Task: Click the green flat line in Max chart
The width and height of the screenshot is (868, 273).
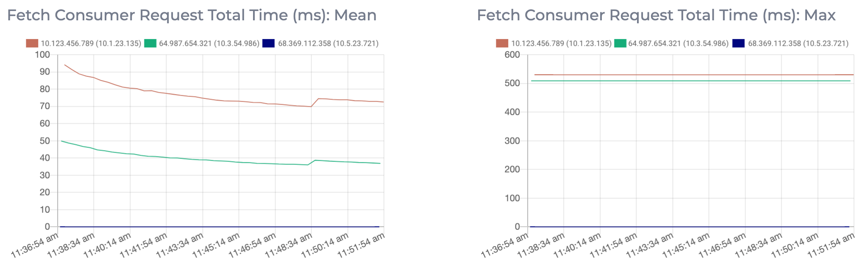Action: [x=691, y=81]
